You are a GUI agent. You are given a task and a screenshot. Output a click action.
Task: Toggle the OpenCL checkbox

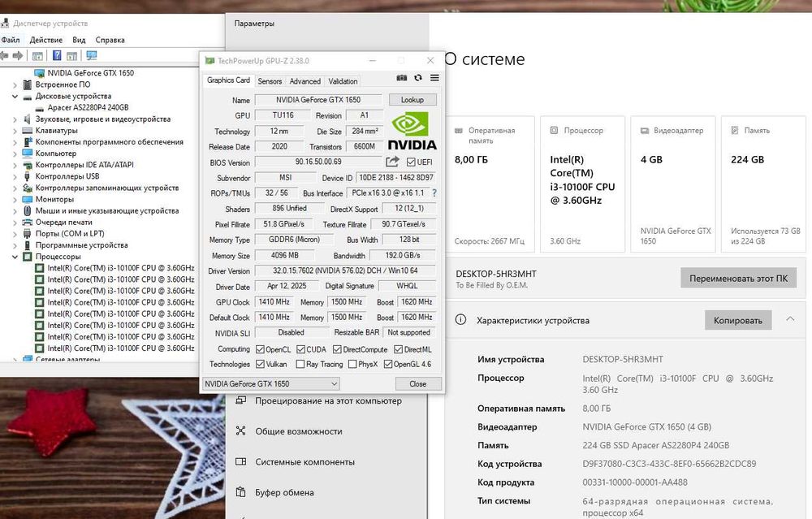(261, 349)
